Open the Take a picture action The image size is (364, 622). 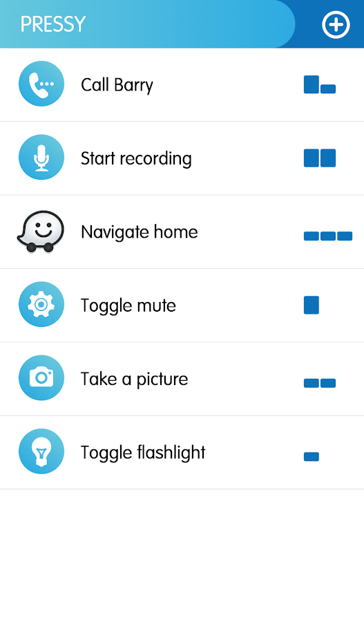pos(182,379)
